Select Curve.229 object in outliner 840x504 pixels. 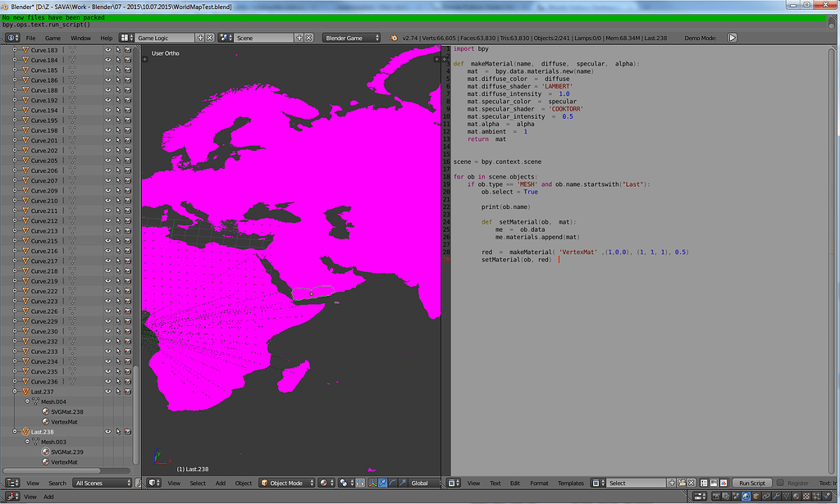click(x=44, y=321)
